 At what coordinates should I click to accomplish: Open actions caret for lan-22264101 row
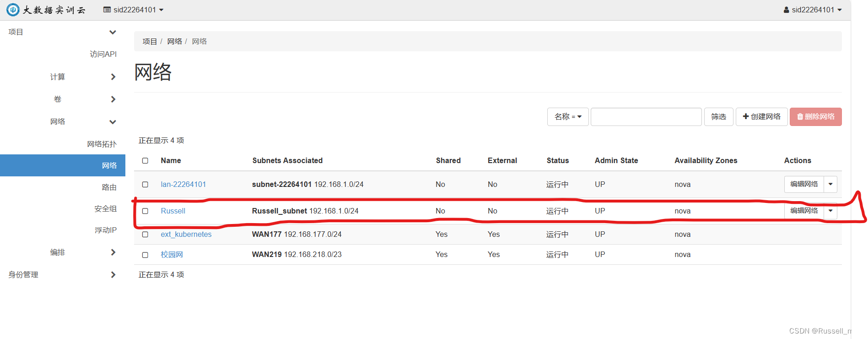(x=830, y=184)
